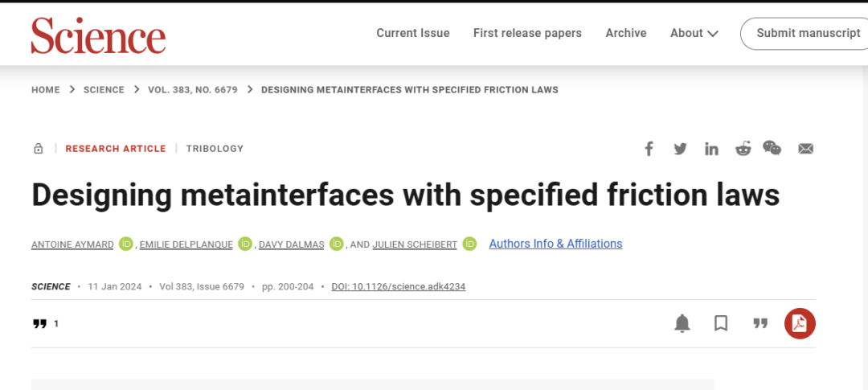This screenshot has width=868, height=390.
Task: Download the article PDF
Action: pos(800,323)
